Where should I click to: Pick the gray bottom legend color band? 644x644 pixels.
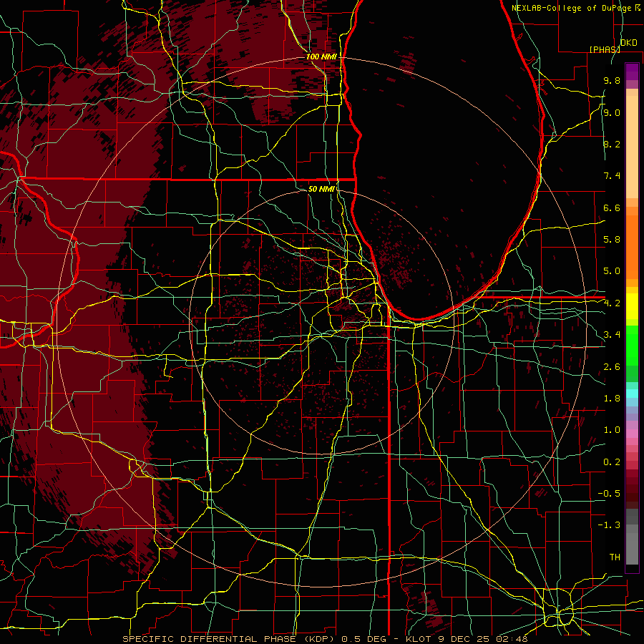pyautogui.click(x=632, y=548)
